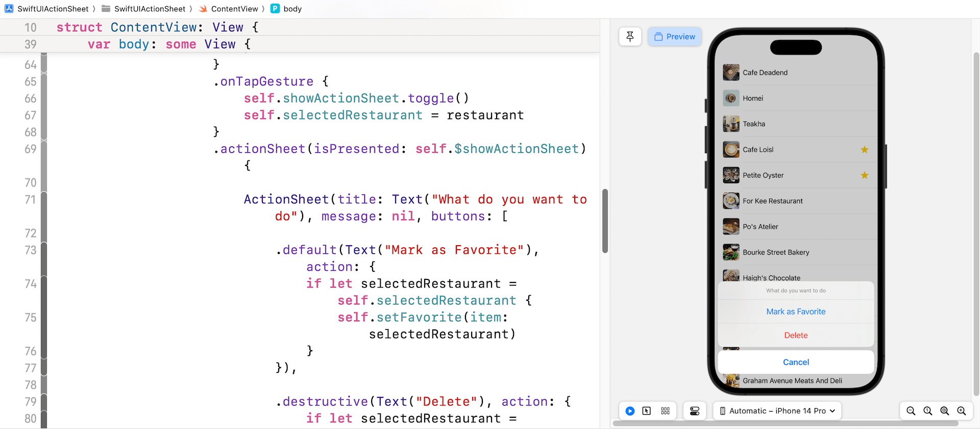Open body property in the jump bar
This screenshot has width=980, height=429.
point(286,9)
